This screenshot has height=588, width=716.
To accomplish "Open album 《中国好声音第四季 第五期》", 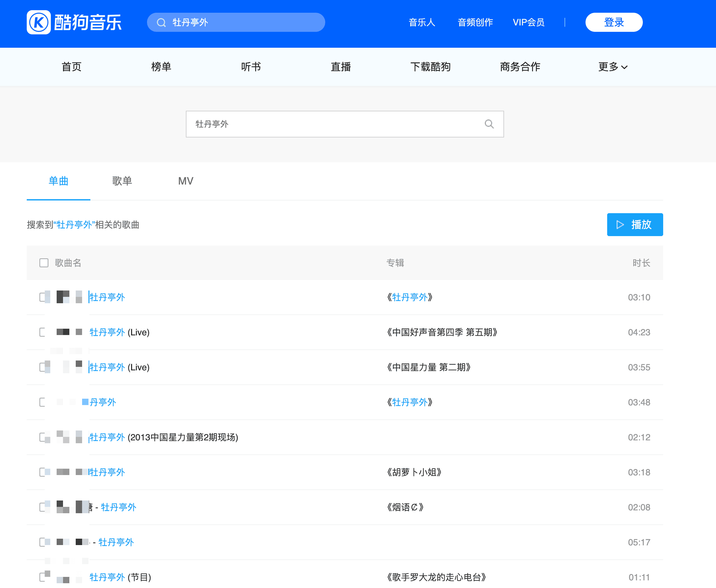I will point(442,332).
